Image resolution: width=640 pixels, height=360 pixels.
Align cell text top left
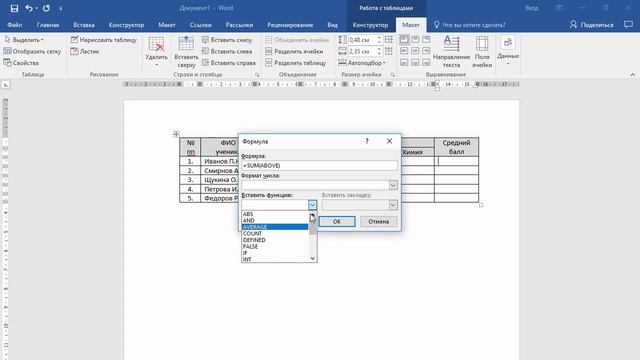click(x=404, y=40)
